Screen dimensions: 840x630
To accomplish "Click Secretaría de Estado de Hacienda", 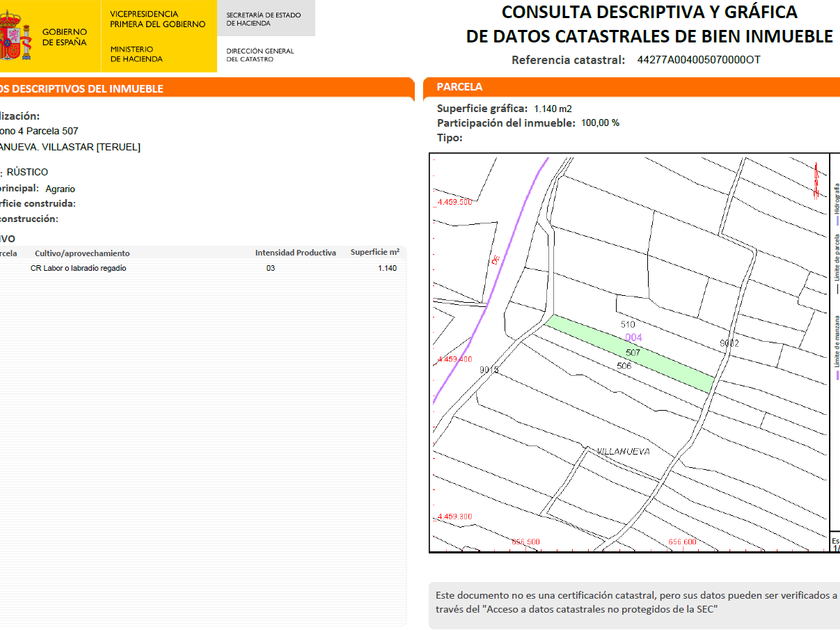I will (x=264, y=19).
